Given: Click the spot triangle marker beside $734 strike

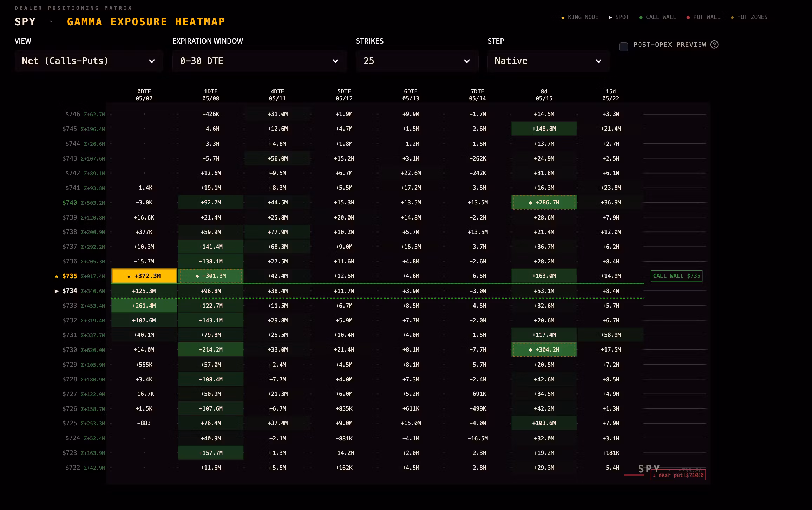Looking at the screenshot, I should [57, 291].
